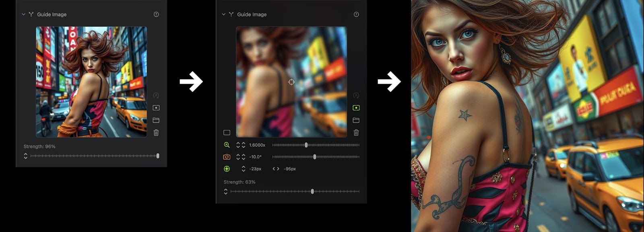Collapse the Guide Image section with 96% strength
Image resolution: width=644 pixels, height=232 pixels.
[x=23, y=14]
